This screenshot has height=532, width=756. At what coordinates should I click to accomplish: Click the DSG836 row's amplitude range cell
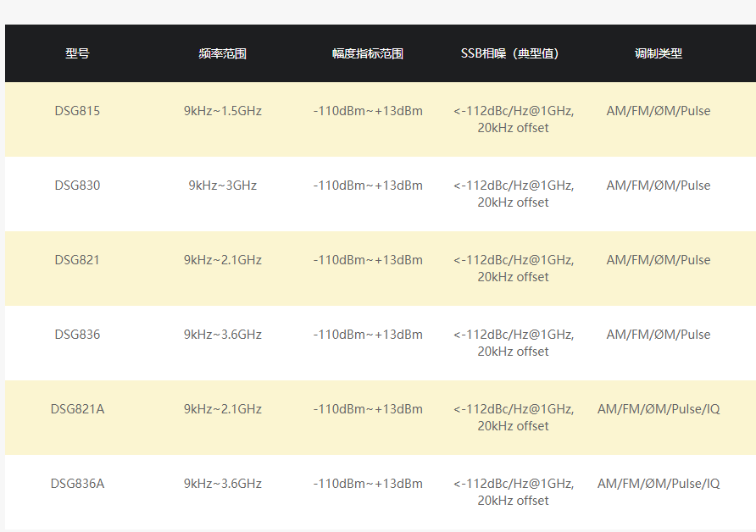tap(367, 335)
